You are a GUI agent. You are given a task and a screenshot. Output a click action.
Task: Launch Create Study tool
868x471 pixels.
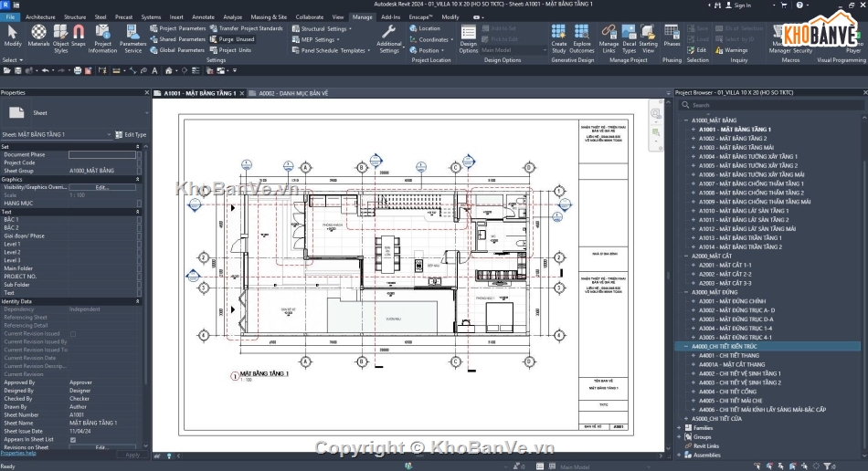tap(558, 38)
